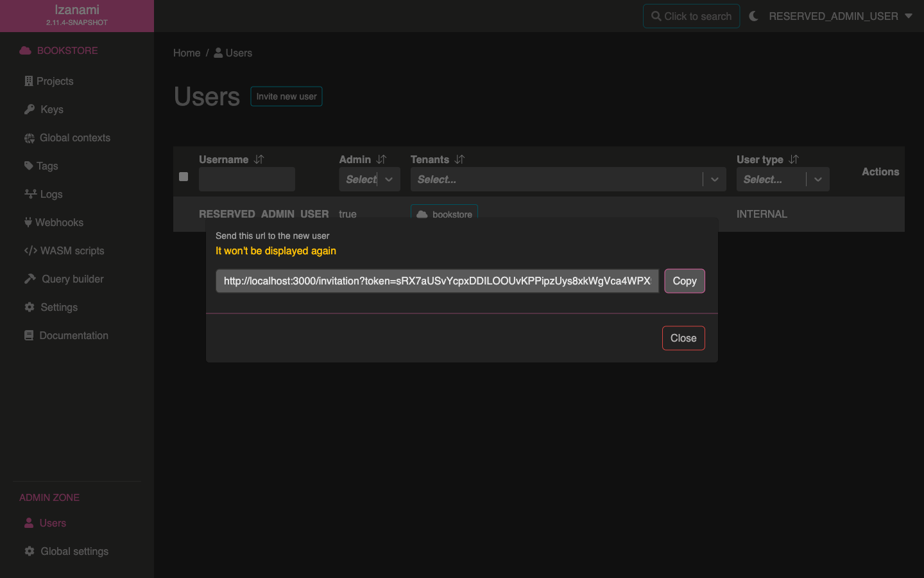Click the Username sort arrows icon
Viewport: 924px width, 578px height.
point(259,159)
